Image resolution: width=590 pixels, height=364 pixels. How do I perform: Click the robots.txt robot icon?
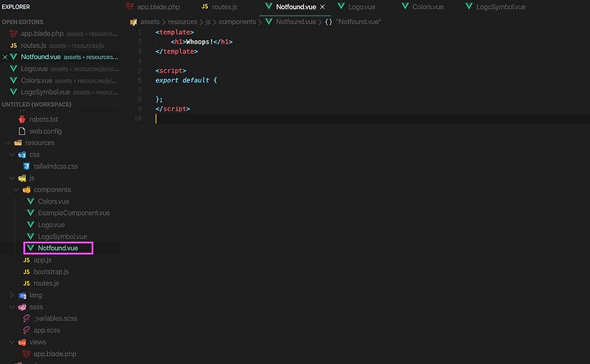(x=22, y=119)
